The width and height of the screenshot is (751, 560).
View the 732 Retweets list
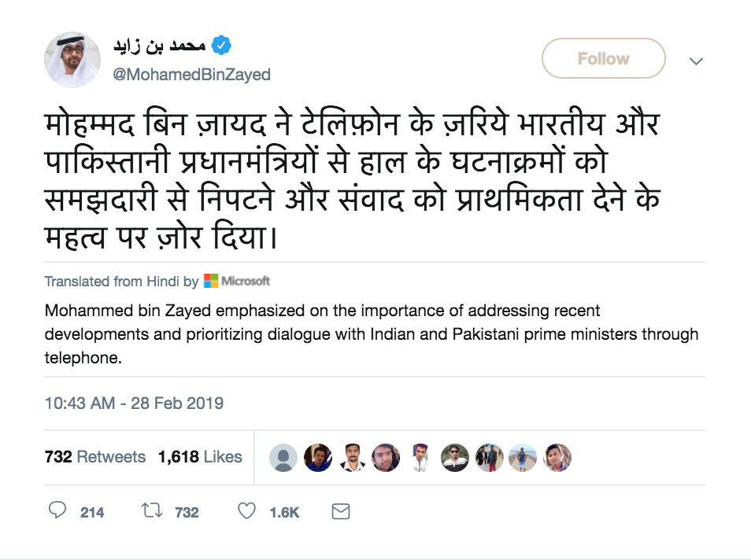point(95,457)
